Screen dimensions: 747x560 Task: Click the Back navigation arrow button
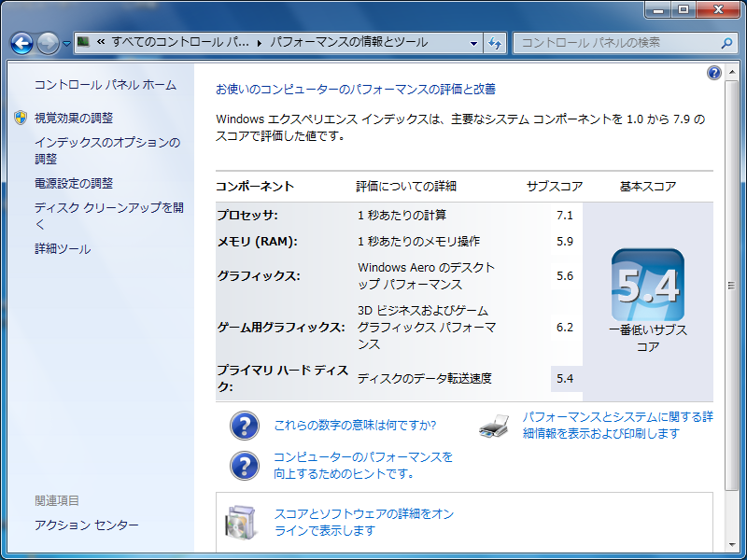click(x=21, y=43)
